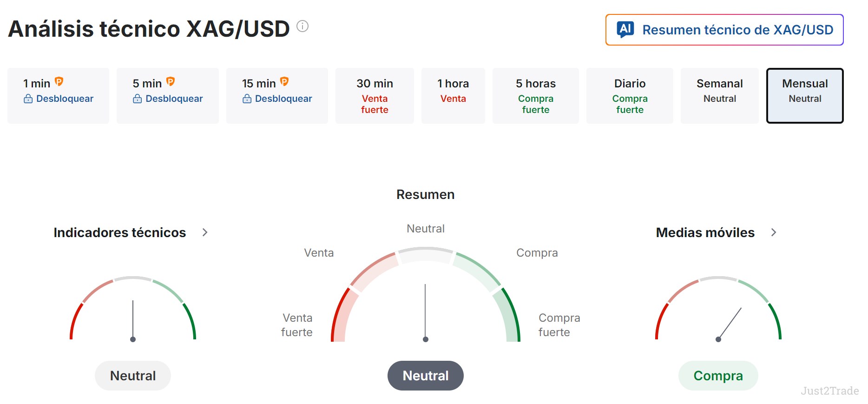Image resolution: width=868 pixels, height=404 pixels.
Task: Switch to the 1 hora timeframe
Action: tap(453, 96)
